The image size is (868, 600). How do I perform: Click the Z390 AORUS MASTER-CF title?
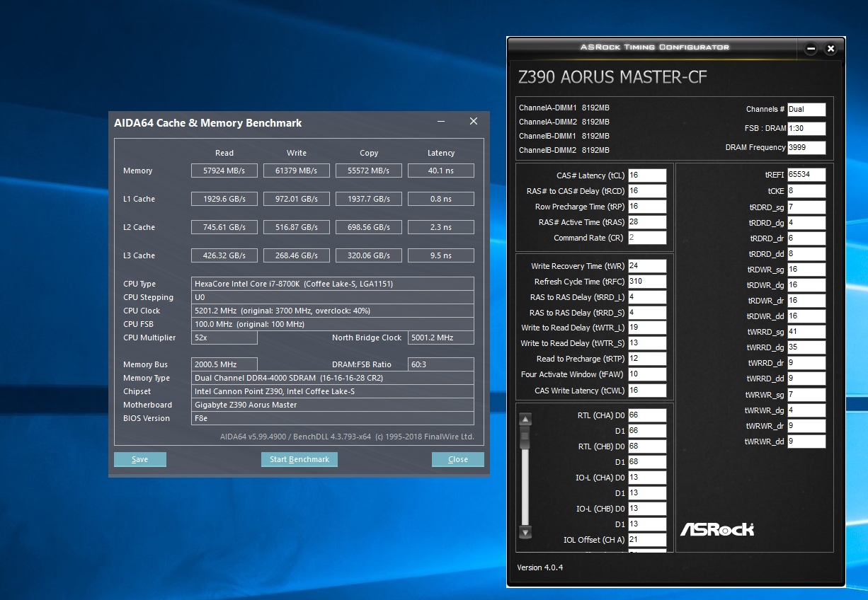612,77
